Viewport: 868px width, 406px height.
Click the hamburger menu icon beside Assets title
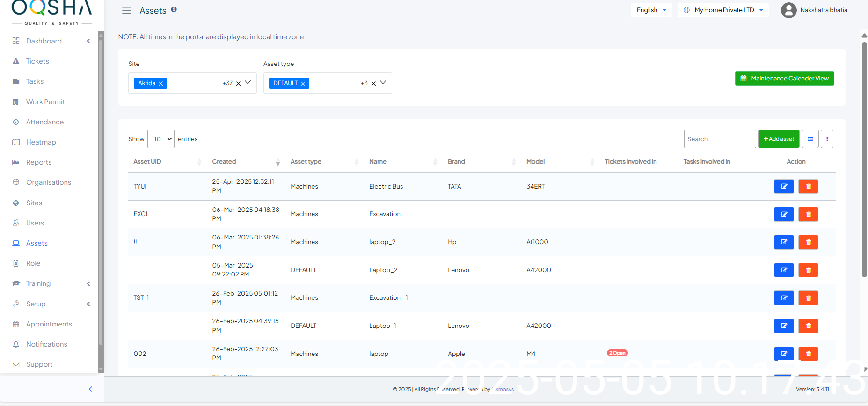(x=126, y=10)
